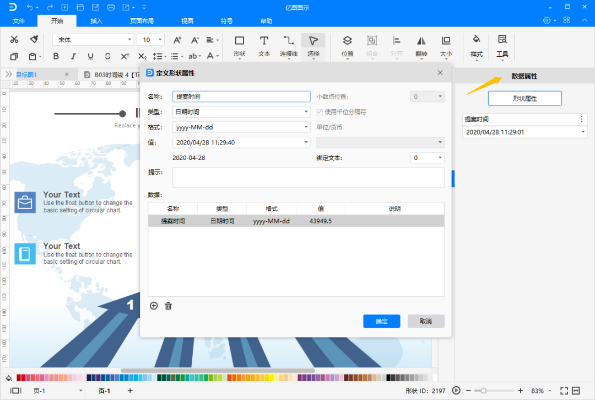595x400 pixels.
Task: Open the File menu tab
Action: coord(18,21)
